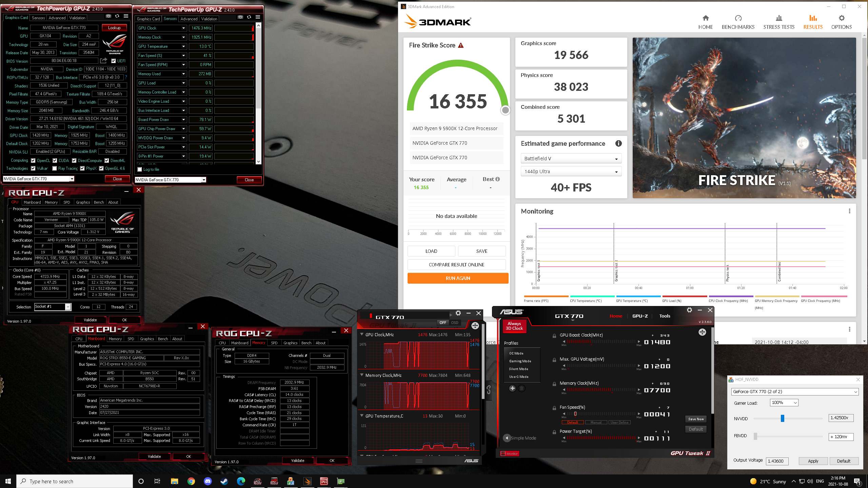Open the Board Power Draw sensor dropdown

pyautogui.click(x=183, y=120)
